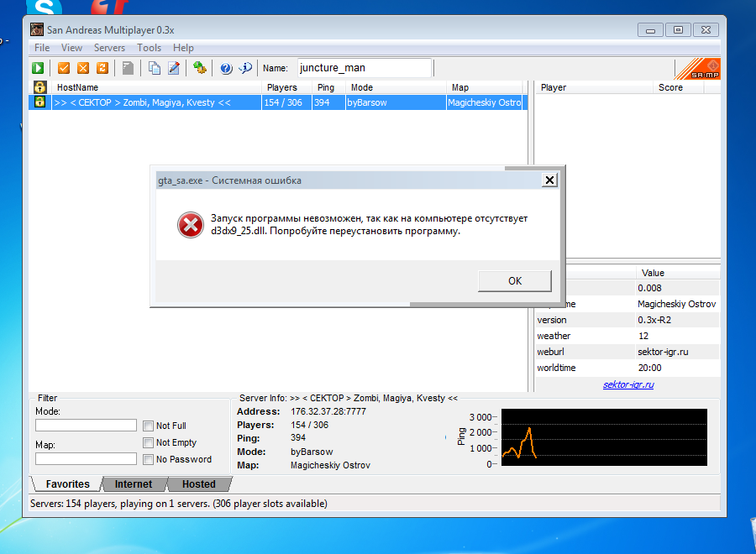The width and height of the screenshot is (756, 554).
Task: Switch to the Hosted tab
Action: coord(198,484)
